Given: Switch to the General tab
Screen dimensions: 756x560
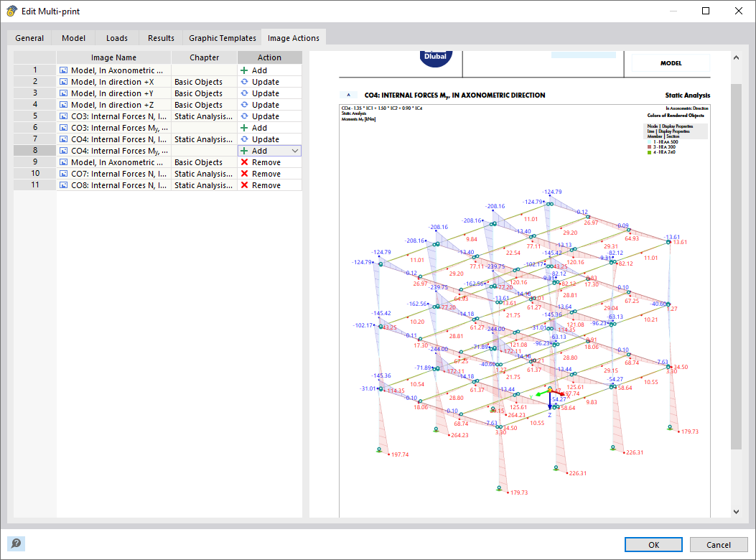Looking at the screenshot, I should coord(29,38).
